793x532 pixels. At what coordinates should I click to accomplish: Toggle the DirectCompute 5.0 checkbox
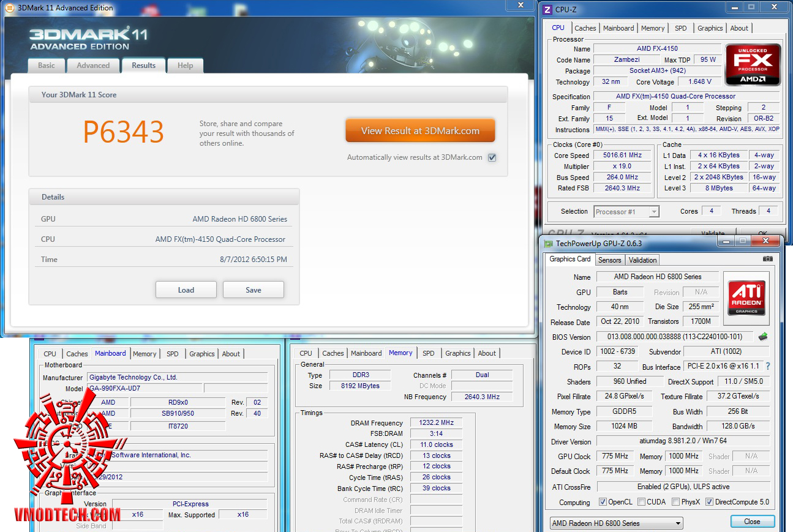(709, 502)
